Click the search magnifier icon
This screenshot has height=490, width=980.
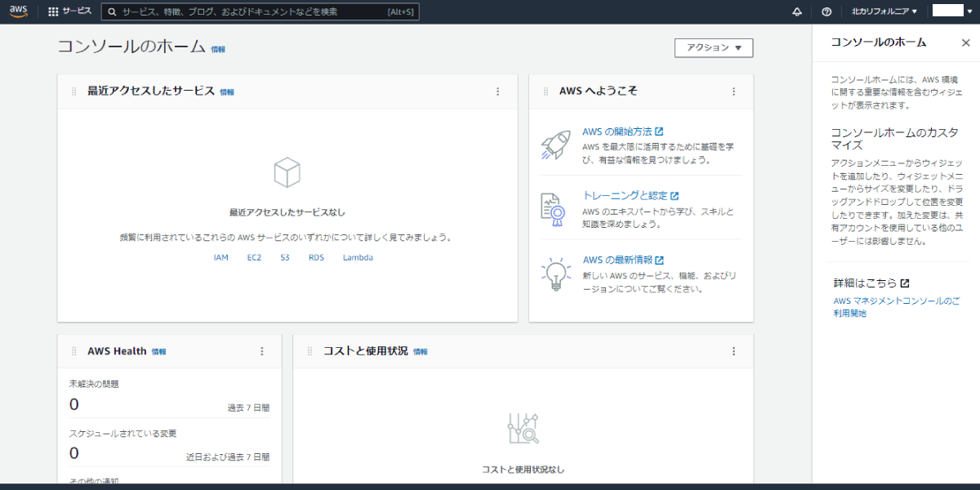coord(112,12)
